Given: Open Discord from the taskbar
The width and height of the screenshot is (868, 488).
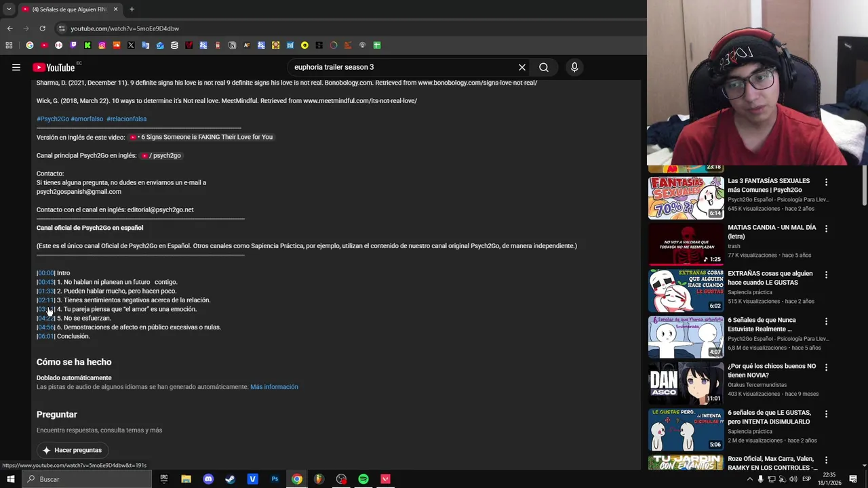Looking at the screenshot, I should (x=208, y=479).
